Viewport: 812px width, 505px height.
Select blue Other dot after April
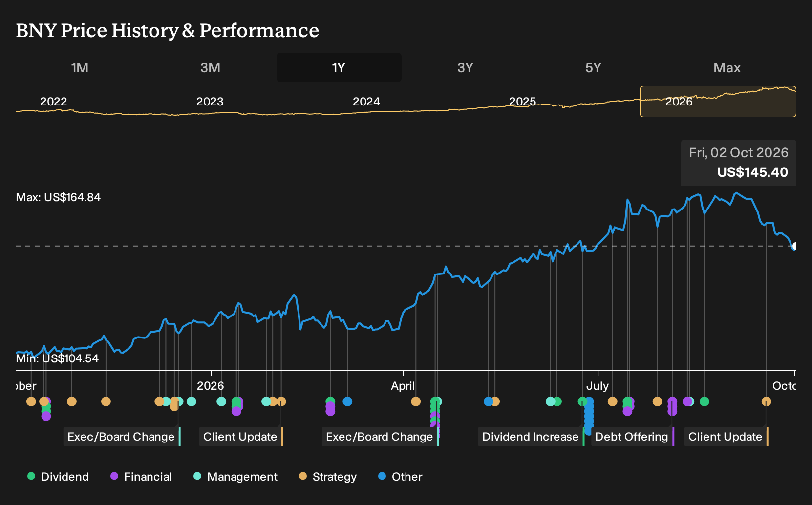coord(488,401)
